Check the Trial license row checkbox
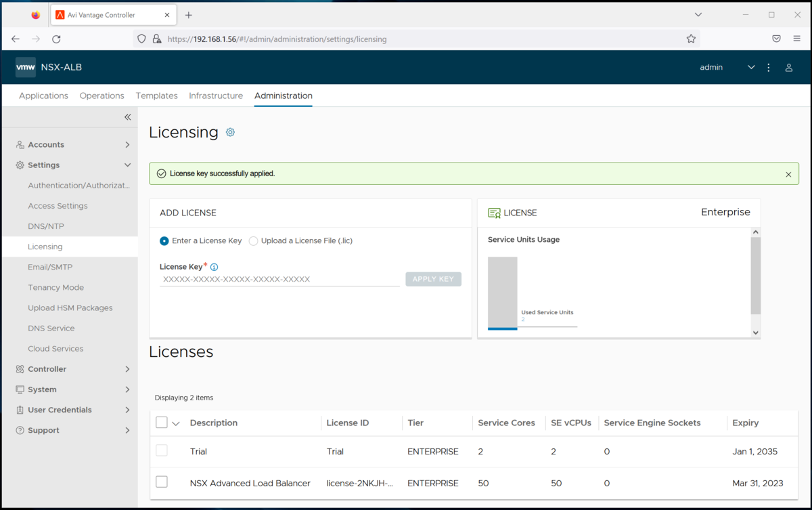This screenshot has width=812, height=510. click(162, 450)
